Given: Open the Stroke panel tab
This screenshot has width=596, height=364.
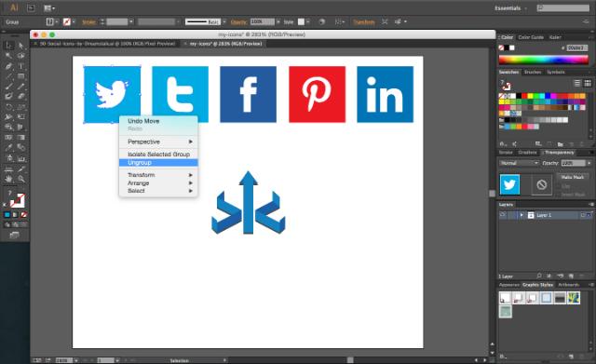Looking at the screenshot, I should coord(506,153).
